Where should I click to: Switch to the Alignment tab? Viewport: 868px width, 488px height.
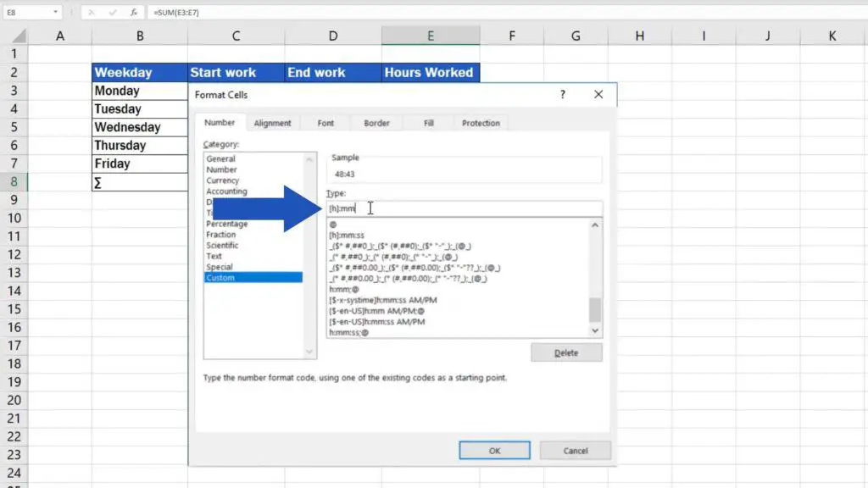click(x=272, y=123)
